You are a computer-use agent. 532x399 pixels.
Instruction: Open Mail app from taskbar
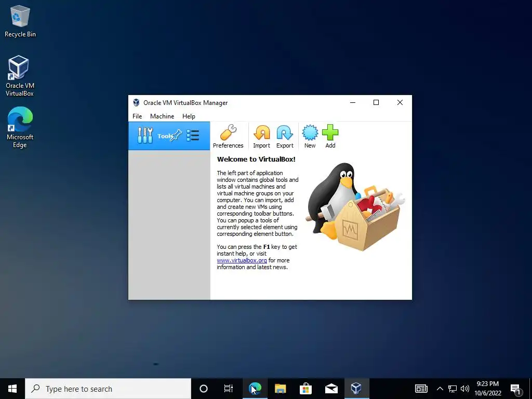(x=331, y=389)
